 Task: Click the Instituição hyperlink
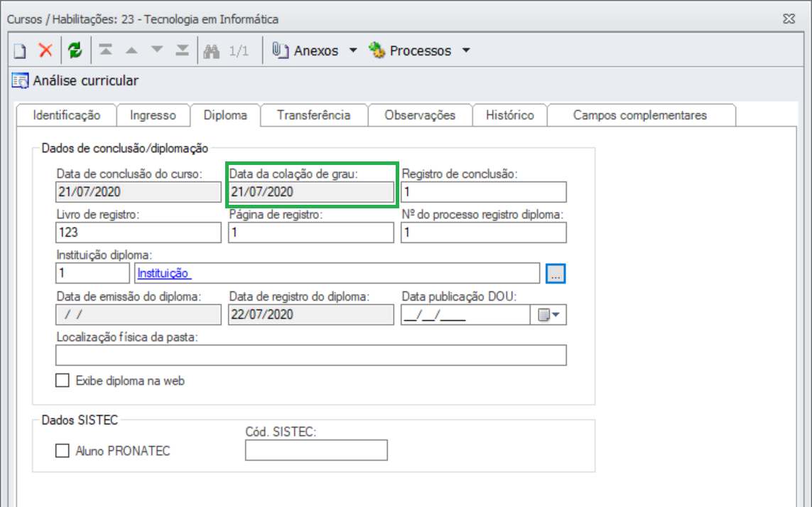click(x=163, y=273)
